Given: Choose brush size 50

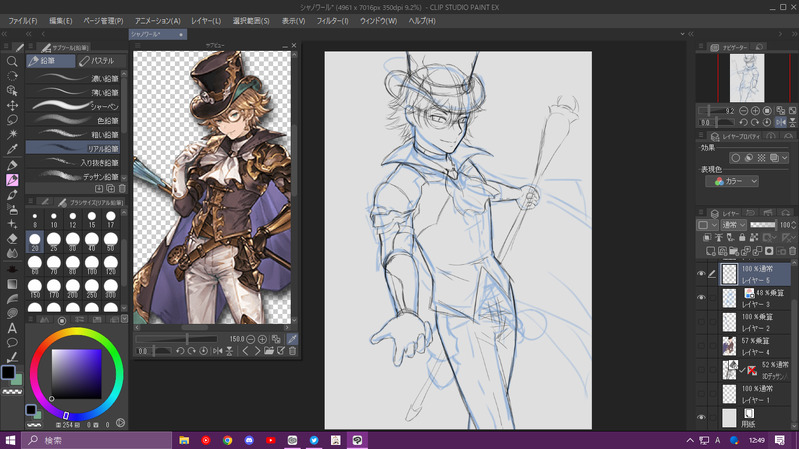Looking at the screenshot, I should [x=111, y=242].
